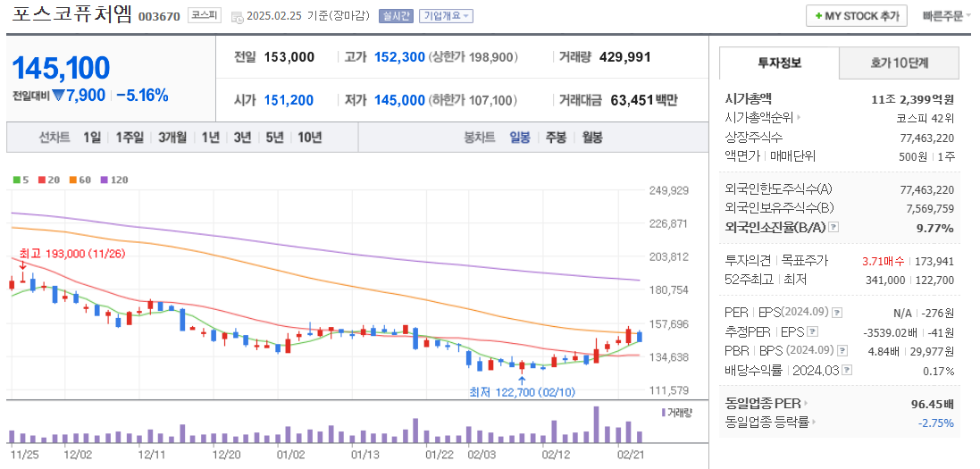Click the tallest volume bar in chart
Screen dimensions: 980x469
[x=596, y=425]
